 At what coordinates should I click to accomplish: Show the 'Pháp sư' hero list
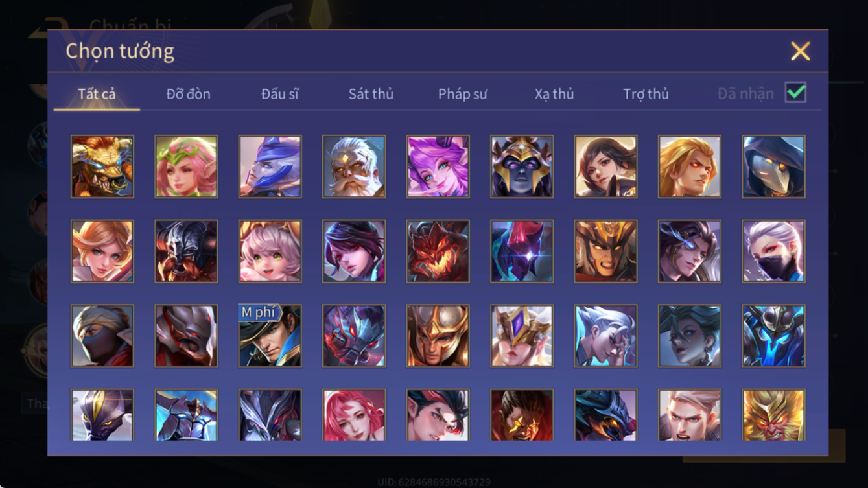point(463,94)
